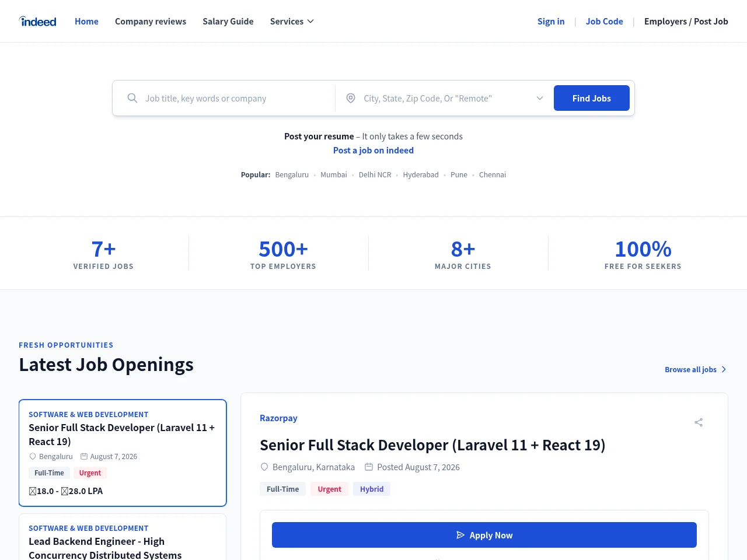Go to the Home tab
The width and height of the screenshot is (747, 560).
[86, 22]
